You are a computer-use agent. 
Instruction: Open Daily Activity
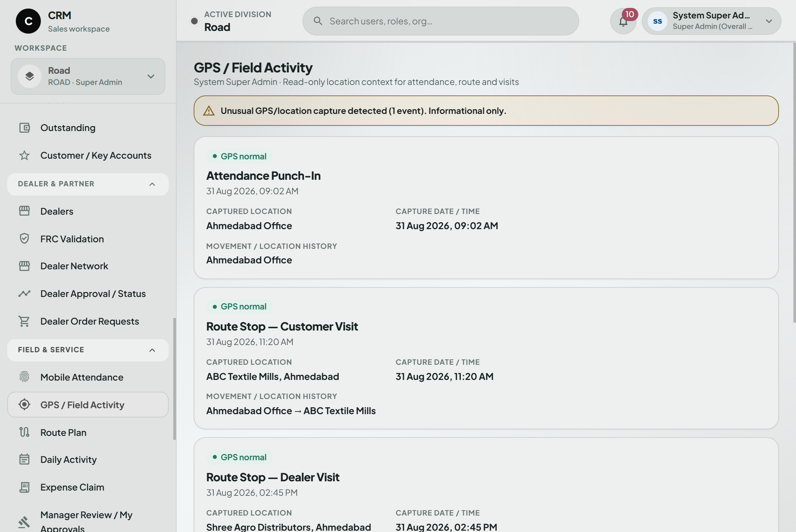coord(88,459)
